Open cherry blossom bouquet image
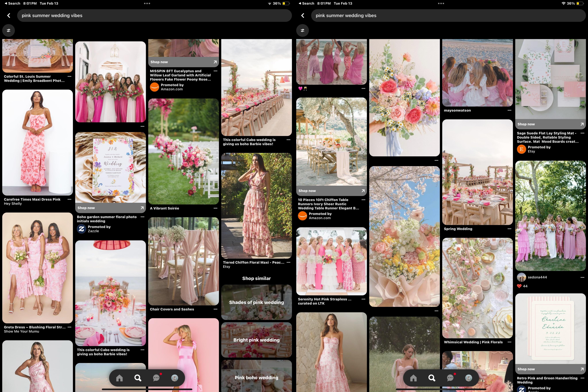This screenshot has width=588, height=392. 404,236
